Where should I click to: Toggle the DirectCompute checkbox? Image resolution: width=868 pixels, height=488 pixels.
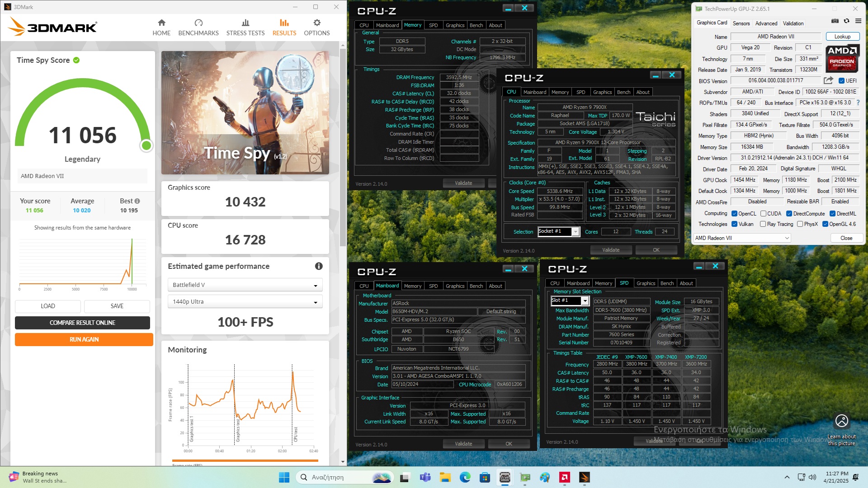coord(789,214)
